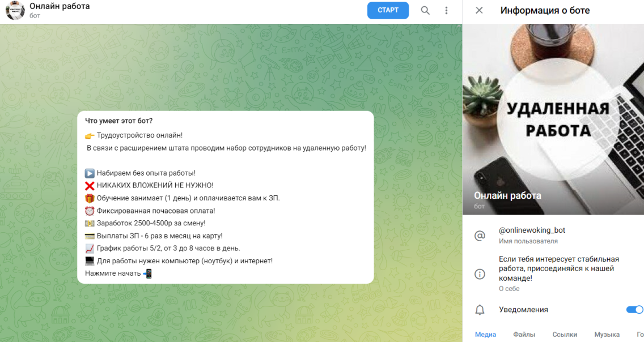Click the Онлайн работа chat title
Screen dimensions: 644x342
click(60, 7)
